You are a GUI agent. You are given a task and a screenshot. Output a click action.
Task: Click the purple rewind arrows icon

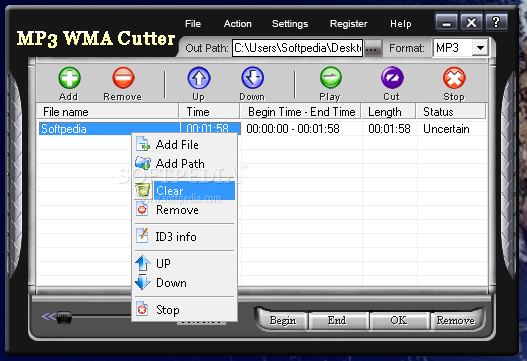coord(48,316)
